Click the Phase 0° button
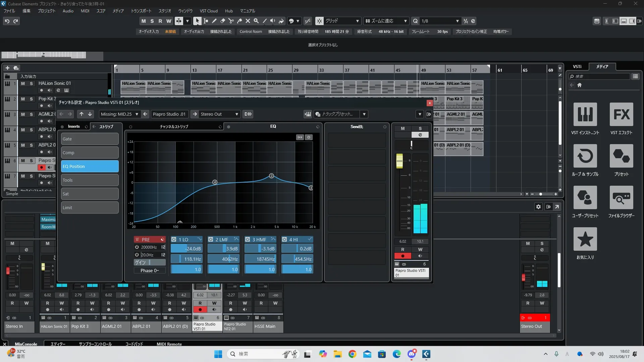Image resolution: width=644 pixels, height=362 pixels. tap(150, 270)
